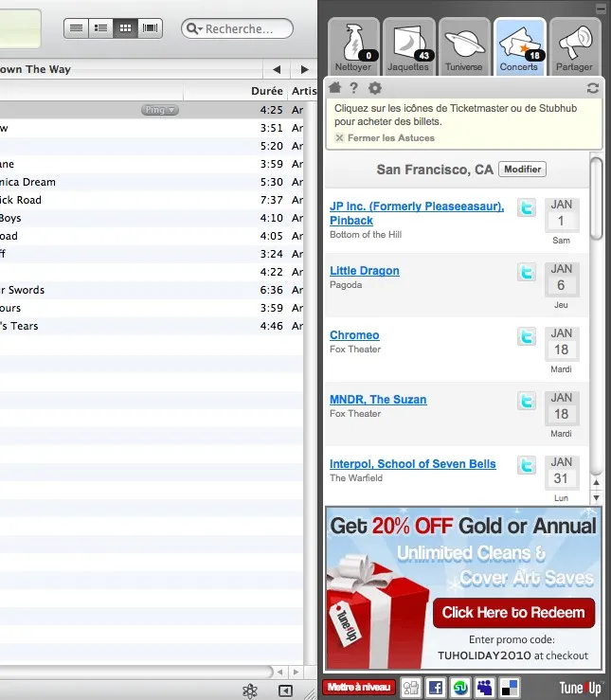The width and height of the screenshot is (611, 700).
Task: Click the concerts list scrollbar thumb
Action: (596, 199)
